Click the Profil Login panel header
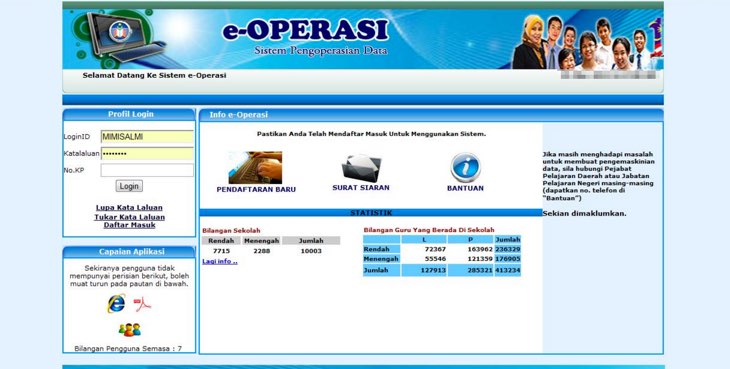The height and width of the screenshot is (369, 730). click(x=129, y=114)
